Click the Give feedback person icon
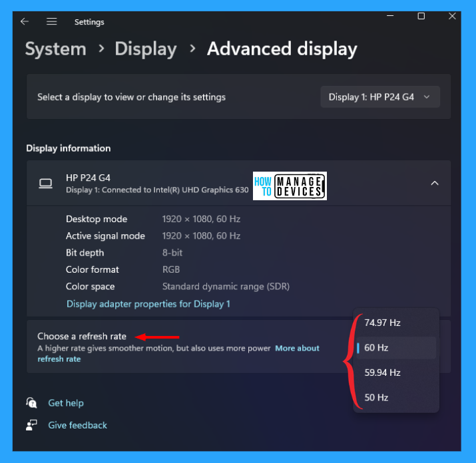The height and width of the screenshot is (463, 476). (x=31, y=425)
